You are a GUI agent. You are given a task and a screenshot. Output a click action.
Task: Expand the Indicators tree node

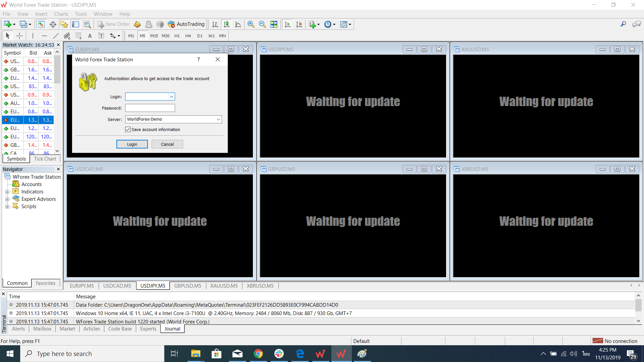[x=7, y=192]
